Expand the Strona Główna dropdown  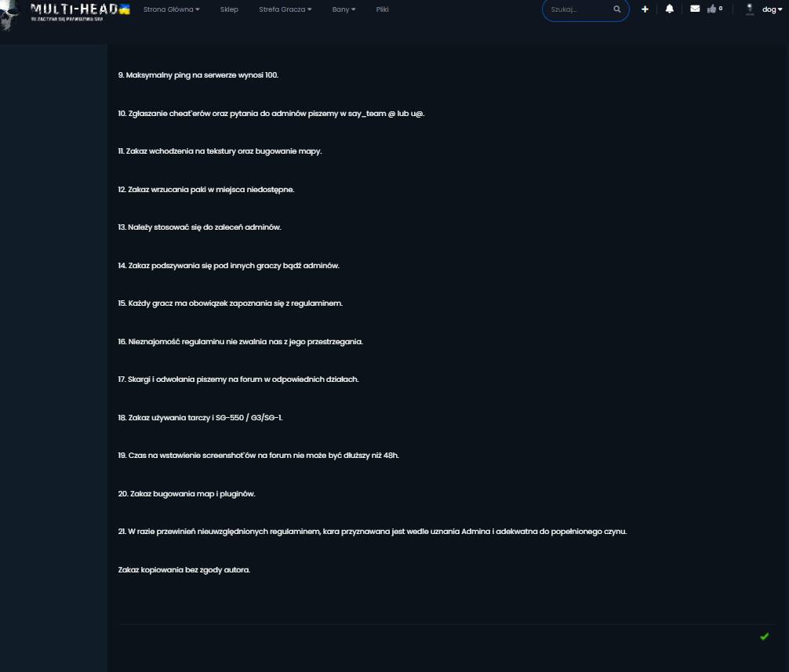click(171, 9)
